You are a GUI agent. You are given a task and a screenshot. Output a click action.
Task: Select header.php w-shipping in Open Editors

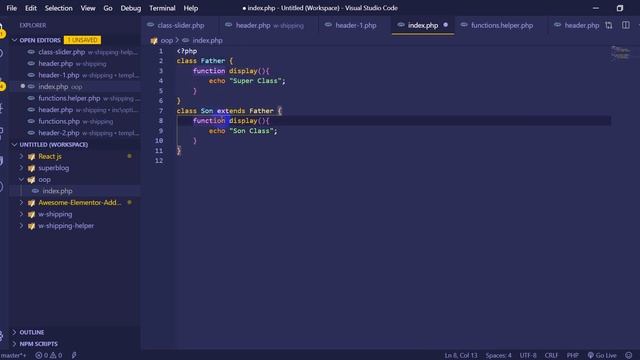point(75,64)
